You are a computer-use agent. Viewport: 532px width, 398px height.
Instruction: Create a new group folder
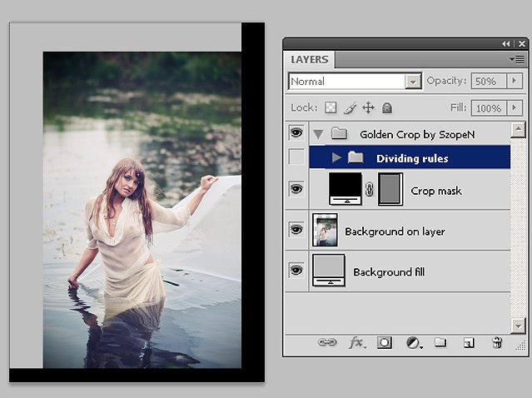(440, 342)
